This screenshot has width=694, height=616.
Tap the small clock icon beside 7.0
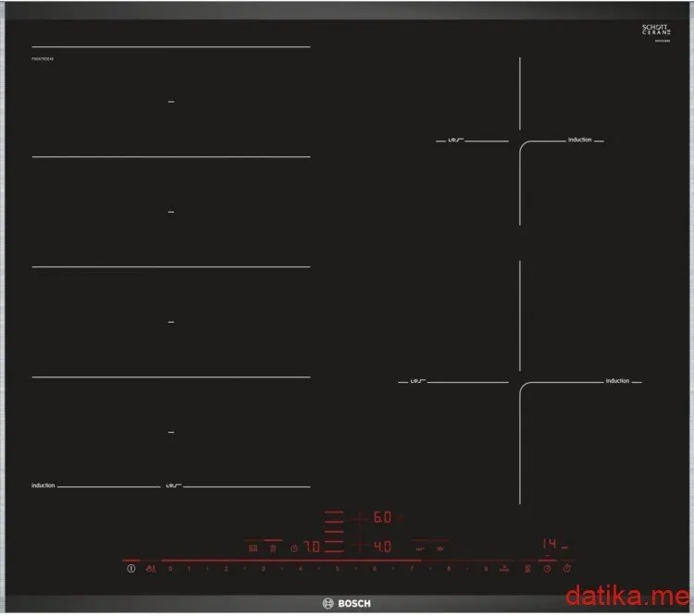[x=294, y=548]
